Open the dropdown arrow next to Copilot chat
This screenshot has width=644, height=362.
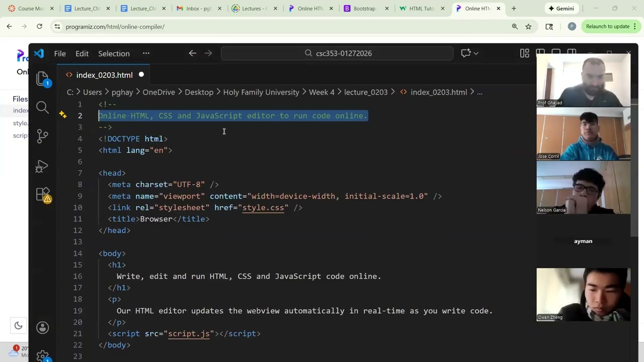click(x=476, y=53)
